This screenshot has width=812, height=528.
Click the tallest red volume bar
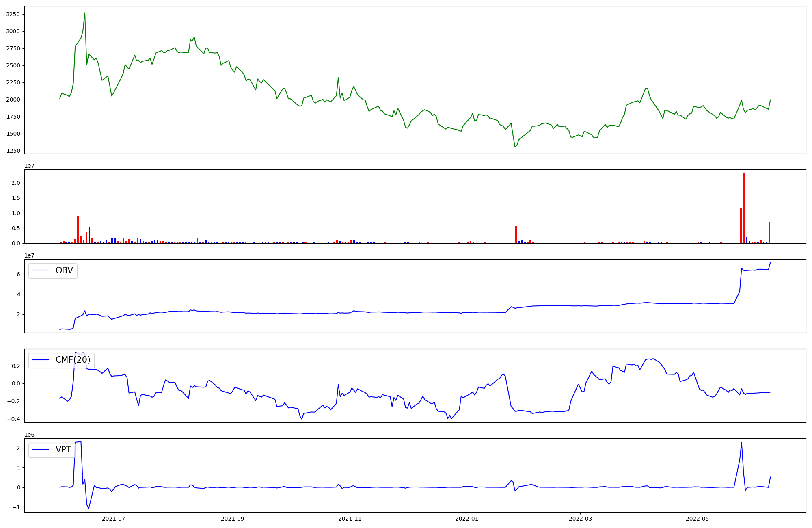click(x=743, y=208)
